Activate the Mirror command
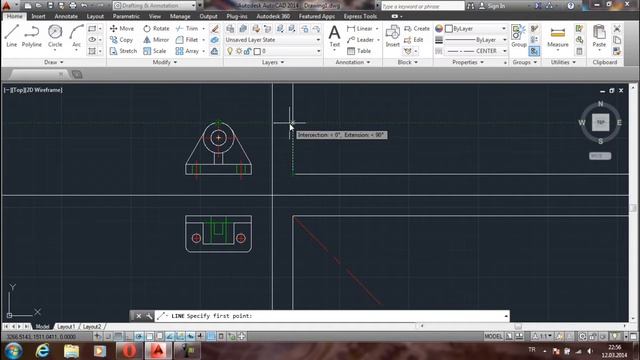640x360 pixels. pyautogui.click(x=156, y=40)
